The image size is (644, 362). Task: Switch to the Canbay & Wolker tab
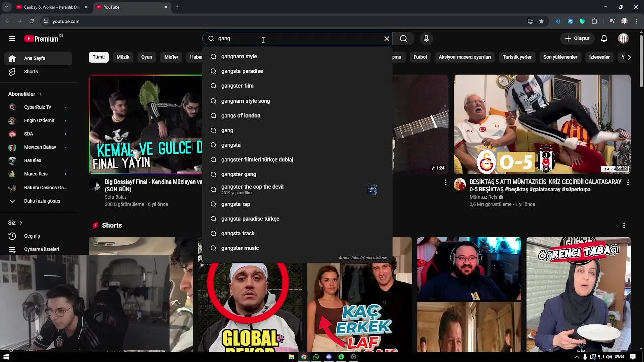51,7
